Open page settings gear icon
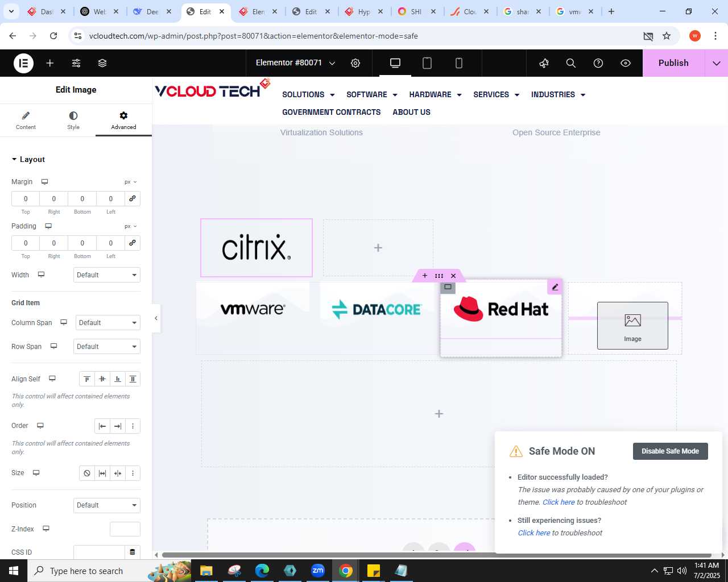This screenshot has height=582, width=728. [355, 63]
